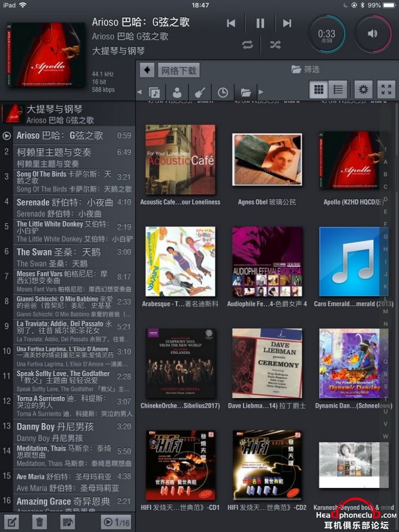The image size is (399, 532).
Task: Open the ChinekeOrchestra Sibelius2017 album
Action: click(180, 363)
